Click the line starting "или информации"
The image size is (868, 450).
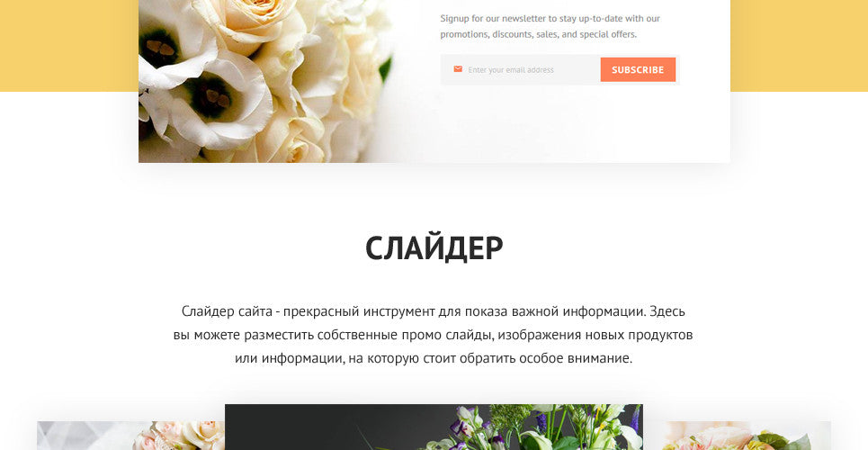[x=433, y=358]
